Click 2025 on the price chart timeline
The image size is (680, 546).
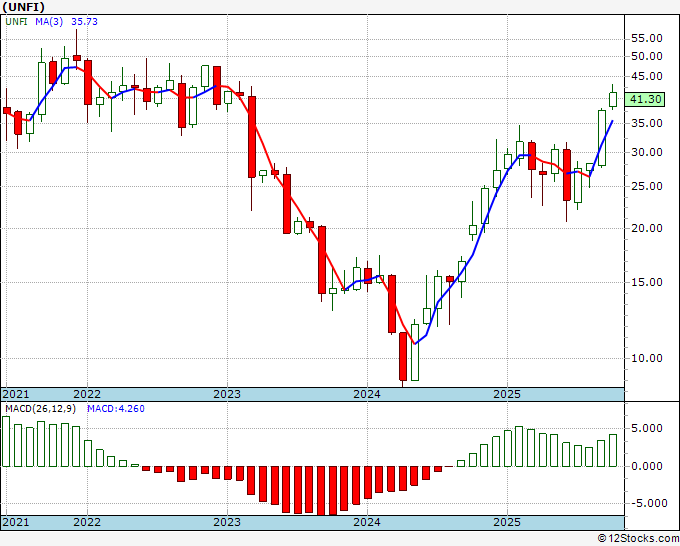pyautogui.click(x=507, y=394)
